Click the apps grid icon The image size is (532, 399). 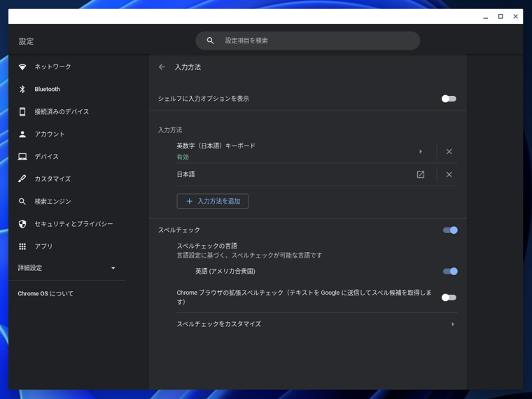(x=22, y=246)
